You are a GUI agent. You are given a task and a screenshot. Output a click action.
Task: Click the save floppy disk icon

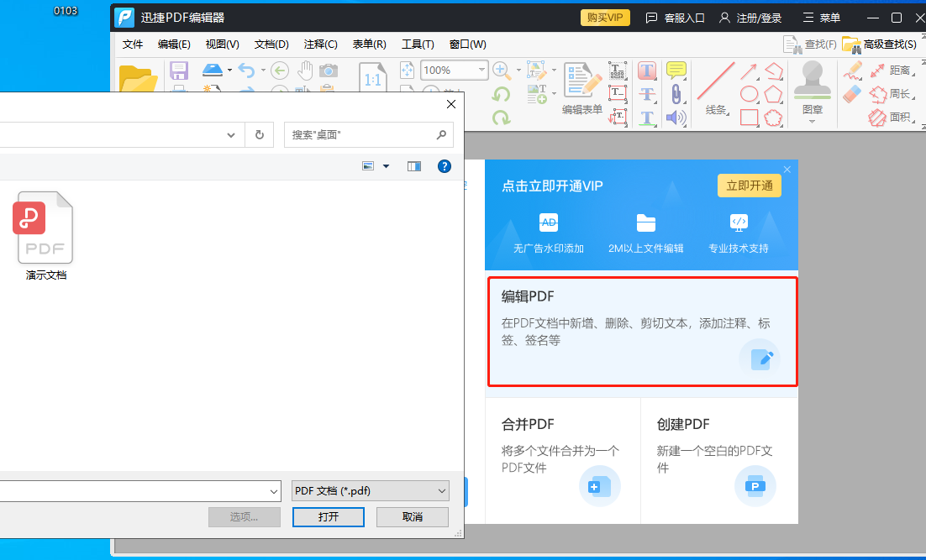click(179, 71)
